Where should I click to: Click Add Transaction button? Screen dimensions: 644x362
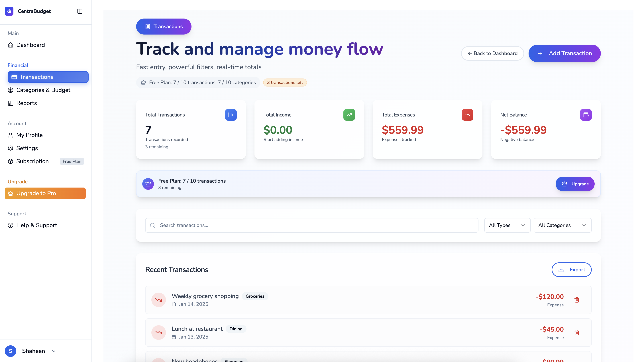click(564, 53)
